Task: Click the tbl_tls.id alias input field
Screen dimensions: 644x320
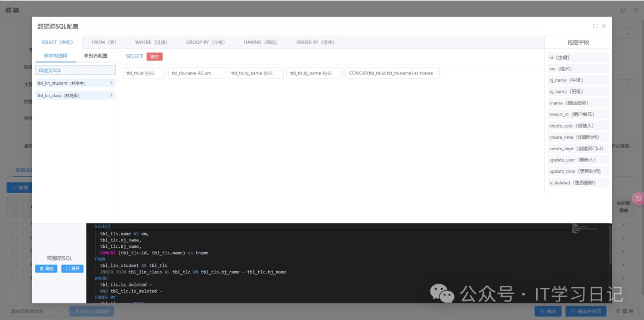Action: [x=144, y=73]
